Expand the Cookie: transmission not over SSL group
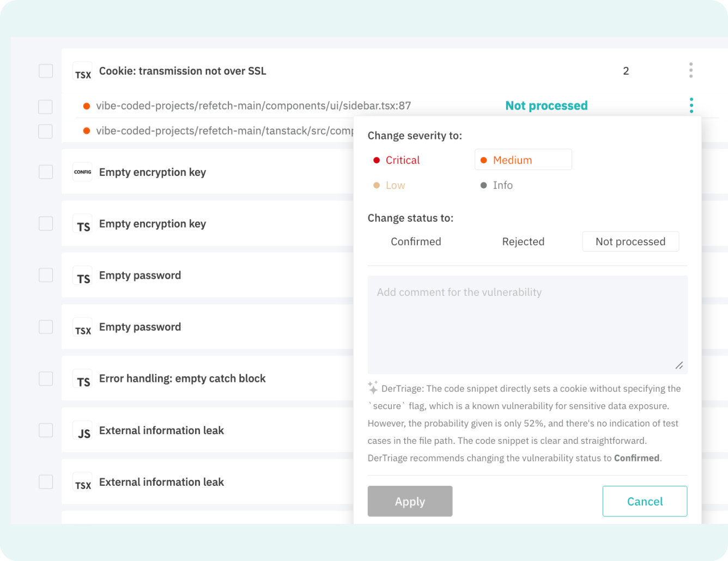This screenshot has height=561, width=728. 183,71
